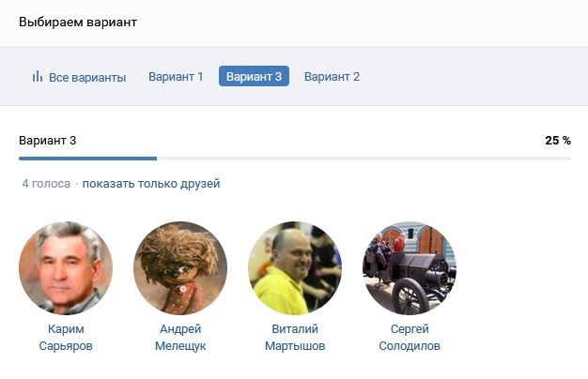The image size is (588, 379).
Task: Click the name link Андрей Мелещук
Action: tap(180, 337)
